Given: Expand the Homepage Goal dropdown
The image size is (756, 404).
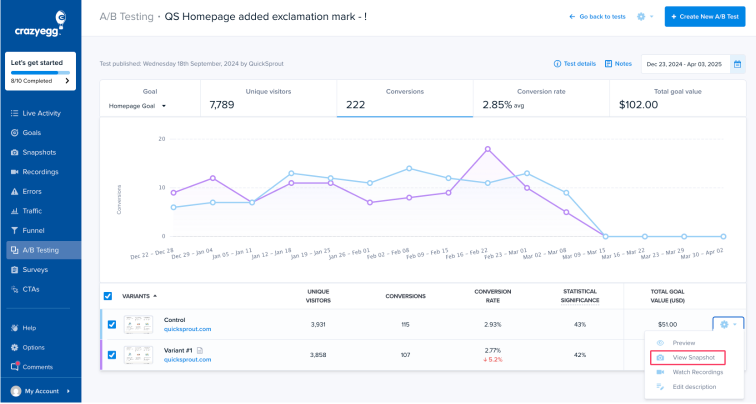Looking at the screenshot, I should click(x=137, y=106).
